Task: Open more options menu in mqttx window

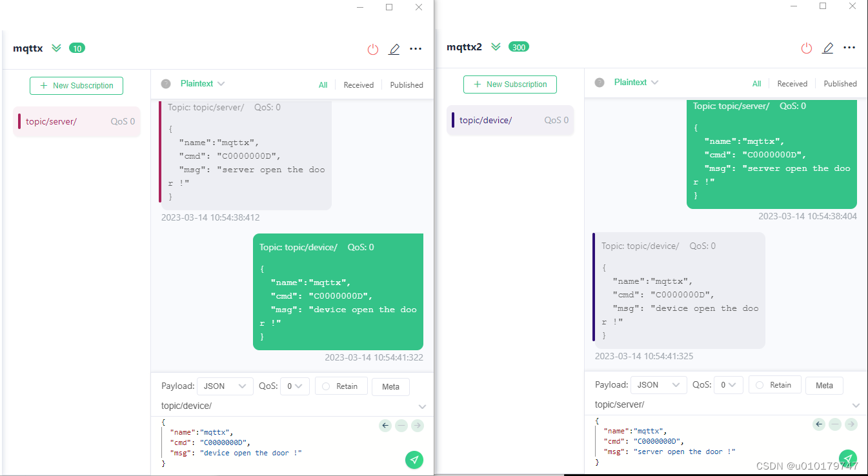Action: pyautogui.click(x=416, y=49)
